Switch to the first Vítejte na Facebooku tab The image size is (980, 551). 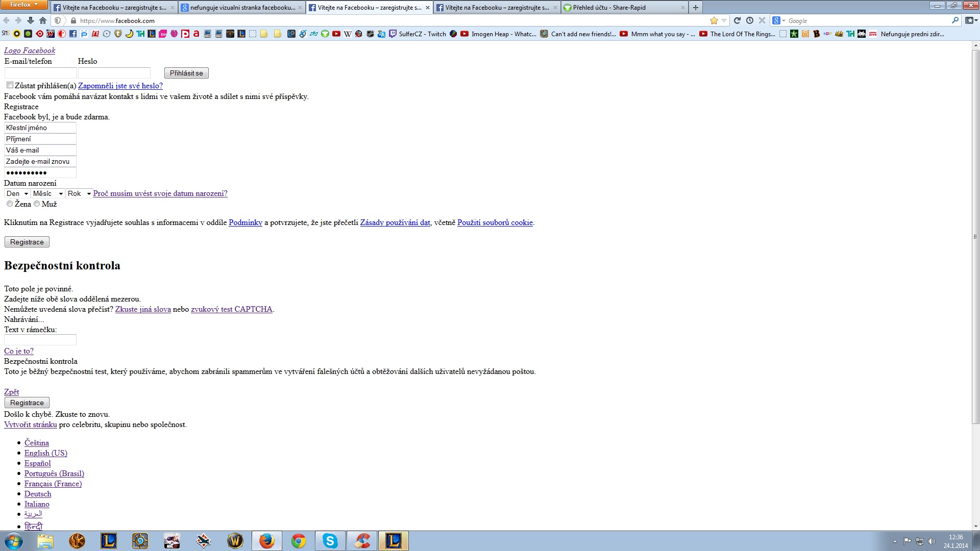(115, 8)
